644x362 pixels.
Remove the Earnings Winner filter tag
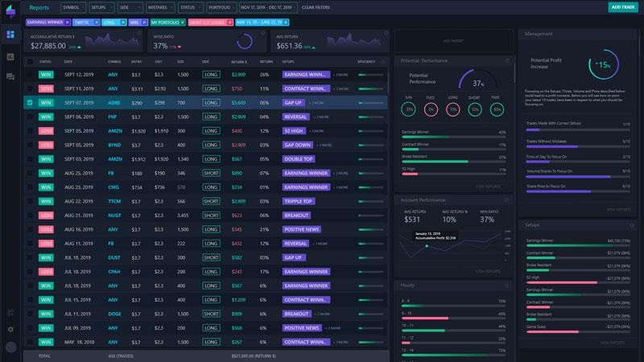click(66, 23)
